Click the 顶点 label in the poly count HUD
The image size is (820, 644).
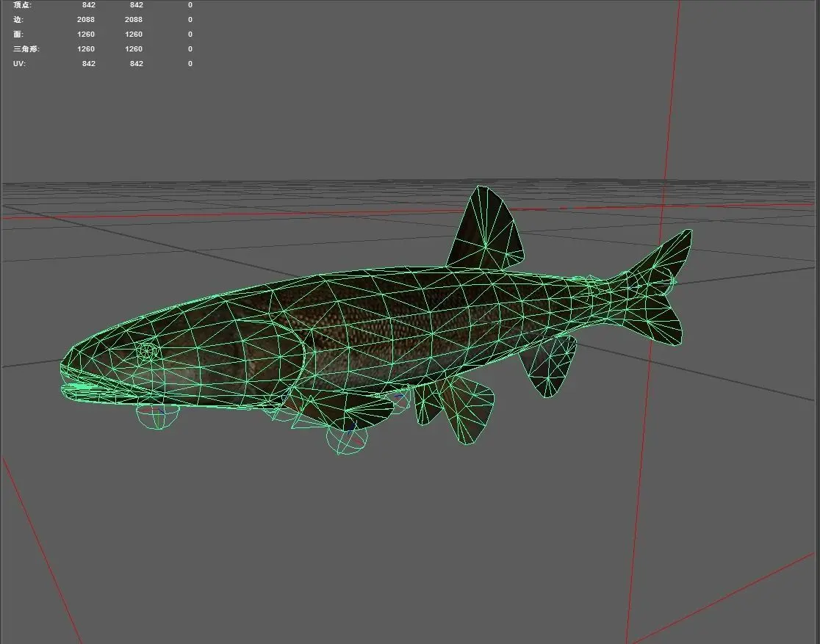click(x=22, y=4)
